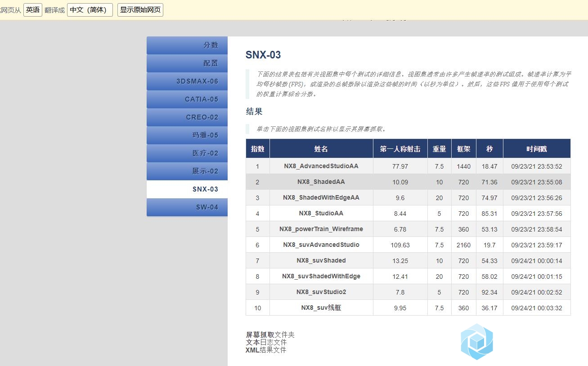The image size is (588, 366).
Task: Click the seconds value 92.34
Action: (489, 292)
